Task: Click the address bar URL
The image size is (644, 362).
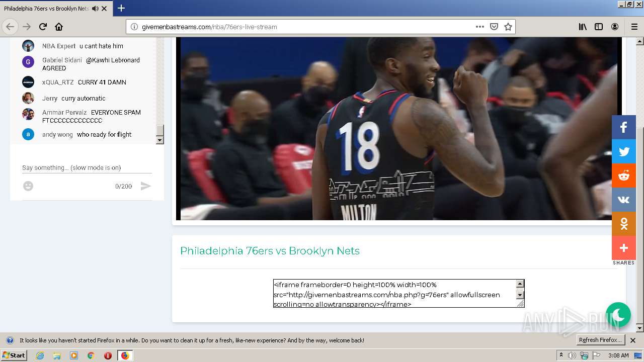Action: pyautogui.click(x=209, y=27)
